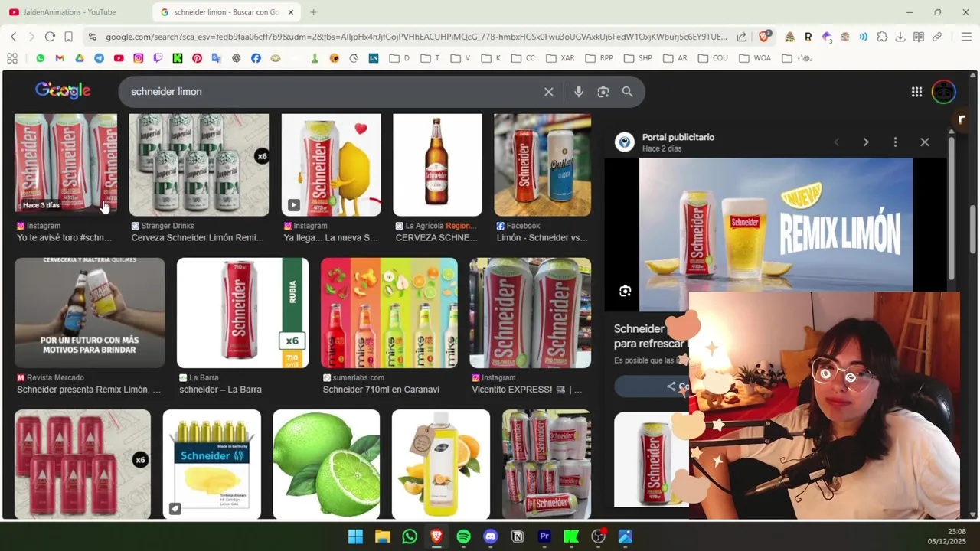Open Notion from the taskbar
The height and width of the screenshot is (551, 980).
tap(518, 536)
